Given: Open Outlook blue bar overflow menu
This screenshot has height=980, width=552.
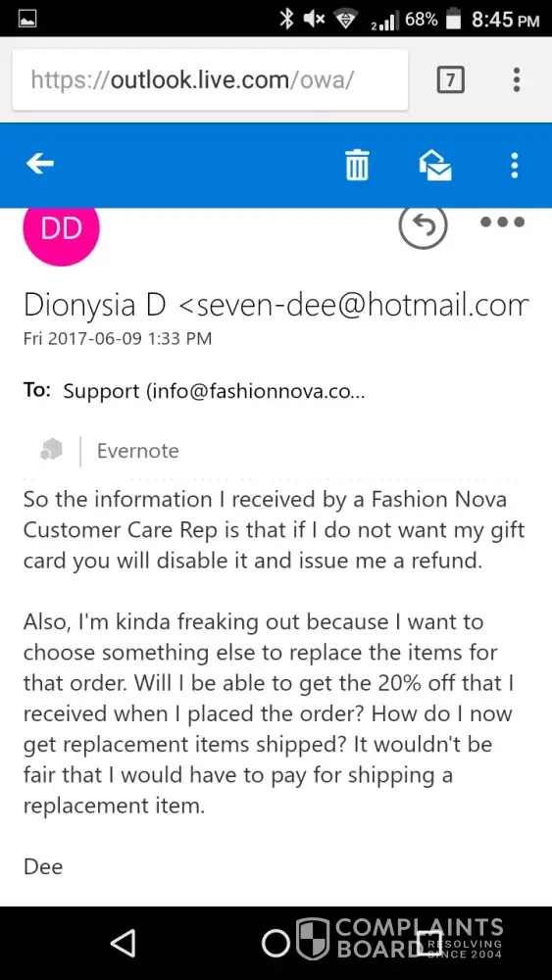Looking at the screenshot, I should tap(515, 166).
